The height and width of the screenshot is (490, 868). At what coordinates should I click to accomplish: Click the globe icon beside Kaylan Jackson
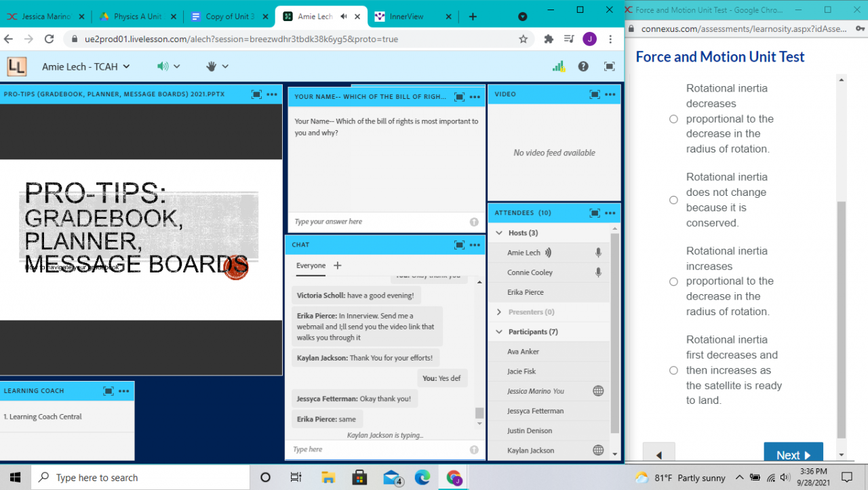tap(598, 450)
